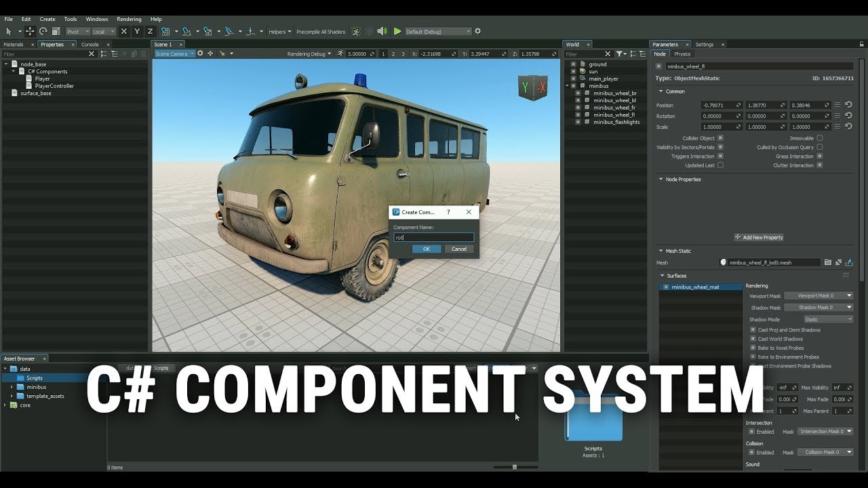The height and width of the screenshot is (488, 868).
Task: Open the Create menu
Action: [x=47, y=19]
